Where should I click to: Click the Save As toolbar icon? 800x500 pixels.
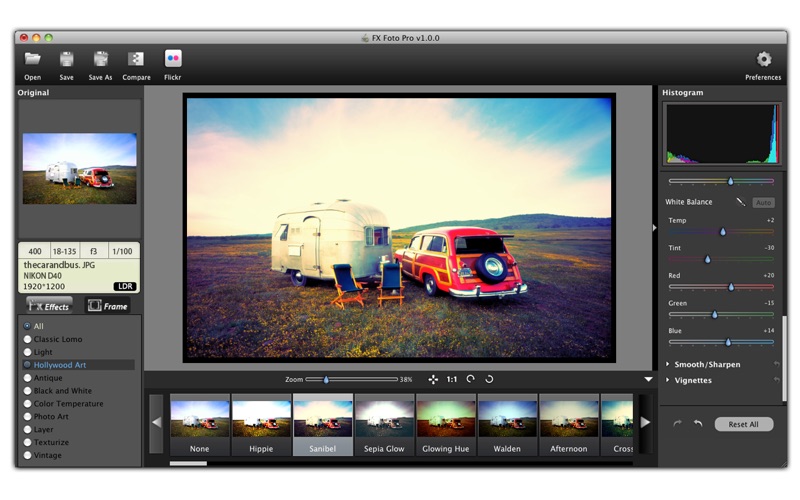(101, 59)
